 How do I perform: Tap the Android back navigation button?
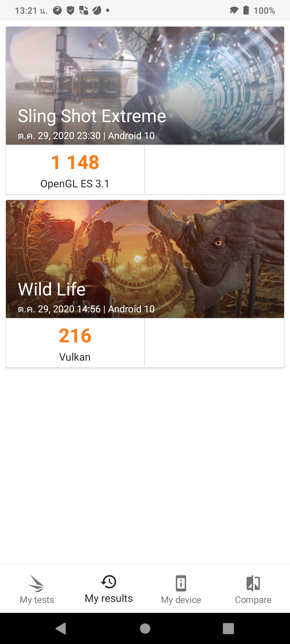pos(61,628)
